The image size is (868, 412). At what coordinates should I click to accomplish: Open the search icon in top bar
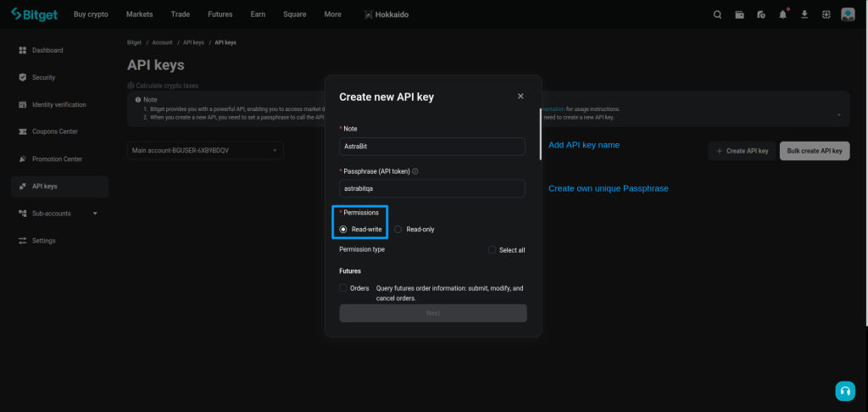click(x=718, y=14)
